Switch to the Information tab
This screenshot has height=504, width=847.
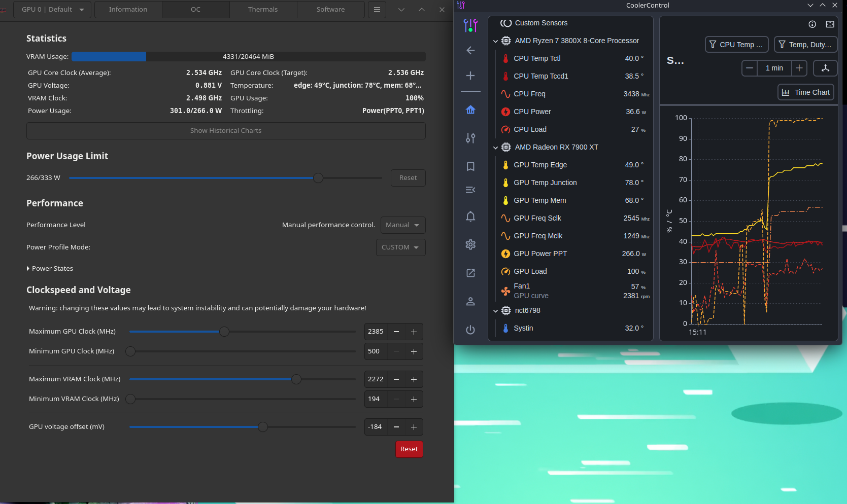click(x=128, y=9)
